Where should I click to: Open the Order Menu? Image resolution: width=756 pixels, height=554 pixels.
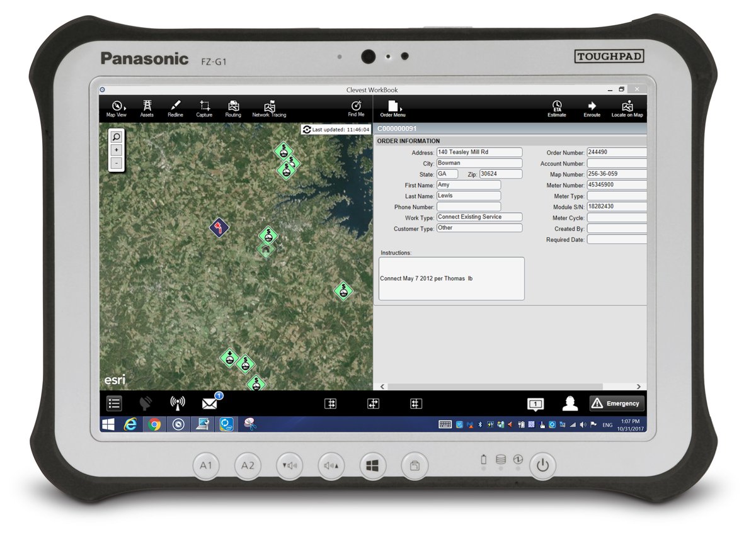(x=393, y=108)
